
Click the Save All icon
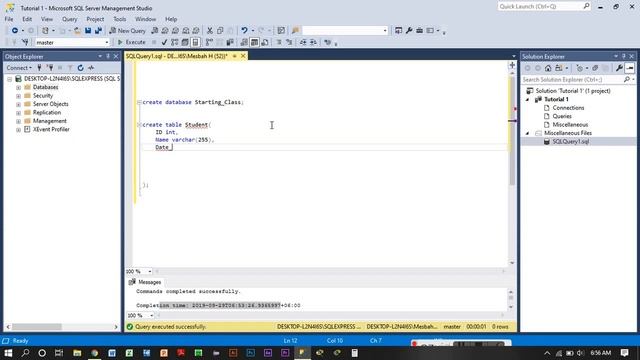(98, 31)
